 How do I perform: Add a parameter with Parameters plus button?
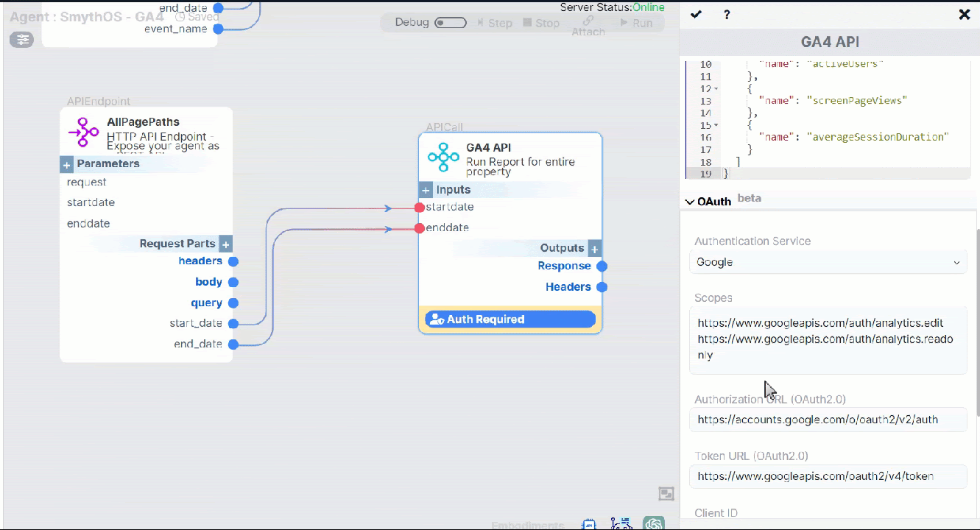[67, 164]
